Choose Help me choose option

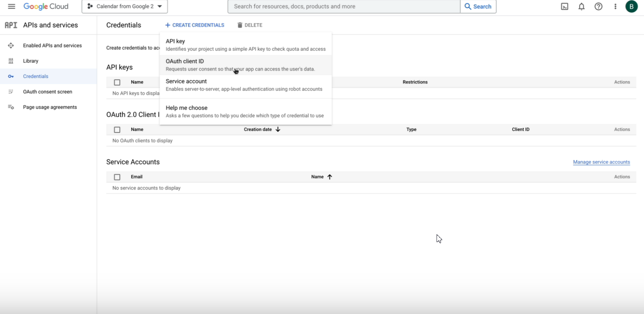tap(246, 112)
